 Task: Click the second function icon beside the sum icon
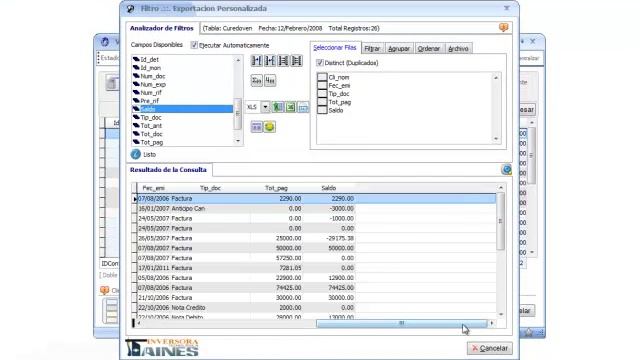(x=270, y=80)
